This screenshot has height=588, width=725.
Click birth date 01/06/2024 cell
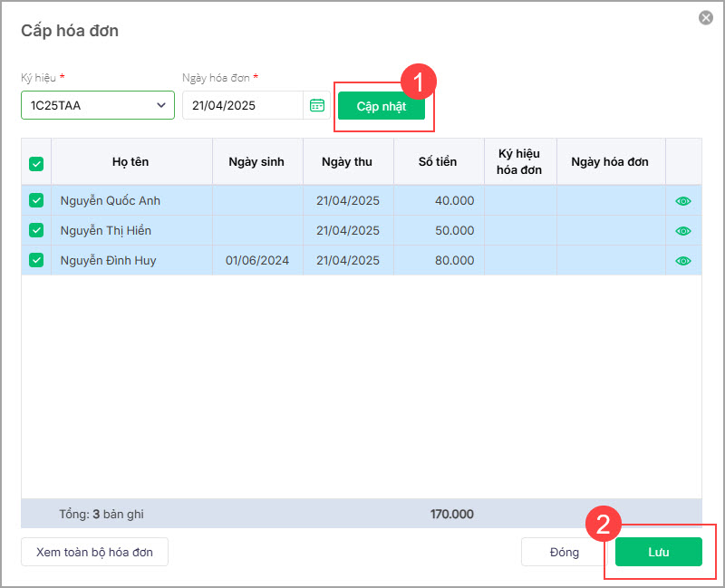(257, 260)
